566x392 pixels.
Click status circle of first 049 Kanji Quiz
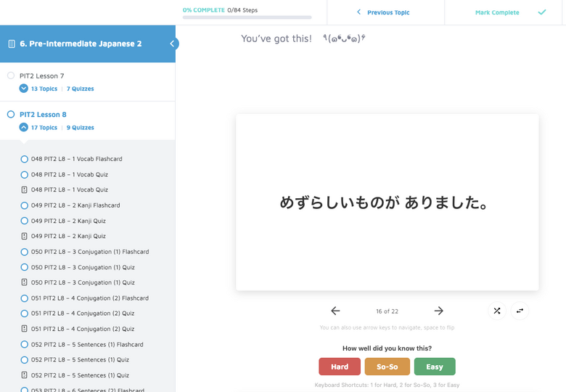coord(24,221)
